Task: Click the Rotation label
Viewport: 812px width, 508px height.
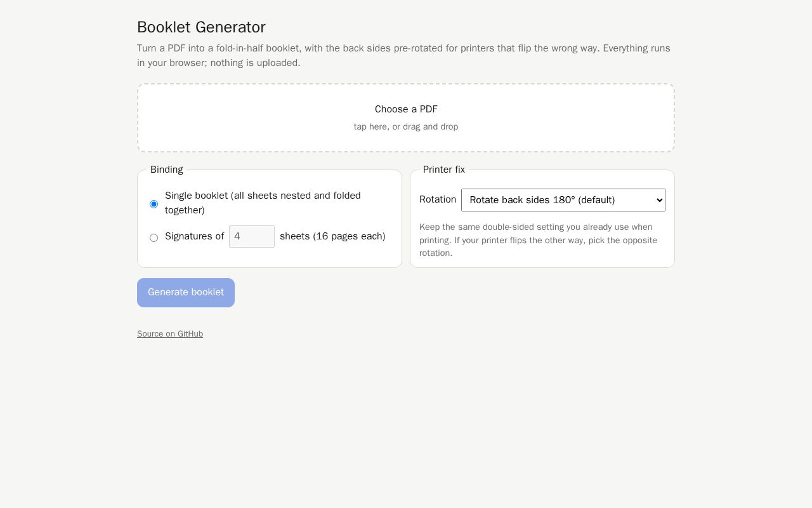Action: tap(438, 199)
